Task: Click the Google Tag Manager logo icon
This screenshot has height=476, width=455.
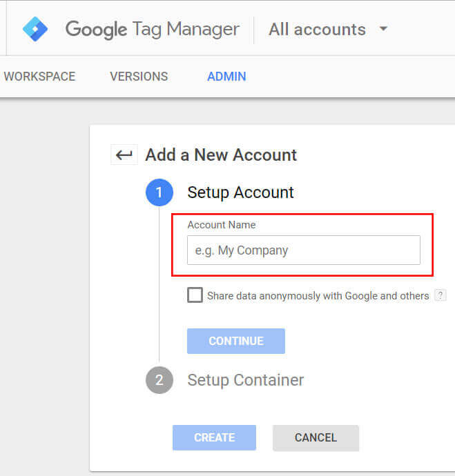Action: [x=35, y=29]
